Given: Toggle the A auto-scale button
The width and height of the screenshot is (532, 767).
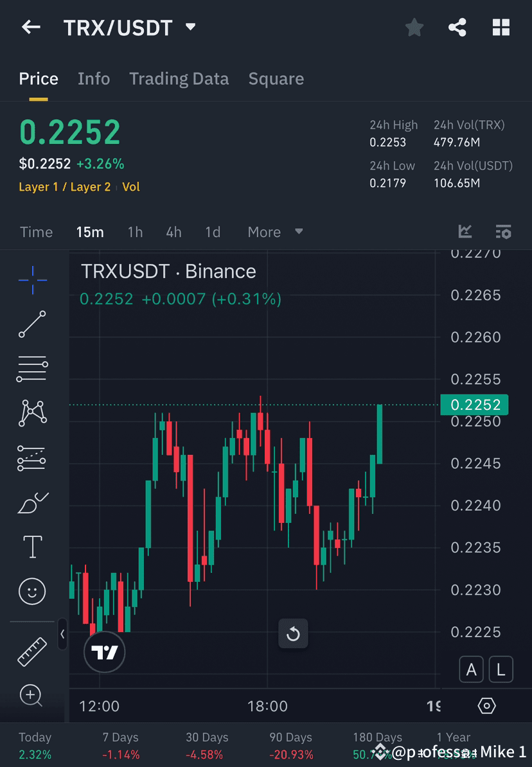Looking at the screenshot, I should click(472, 669).
